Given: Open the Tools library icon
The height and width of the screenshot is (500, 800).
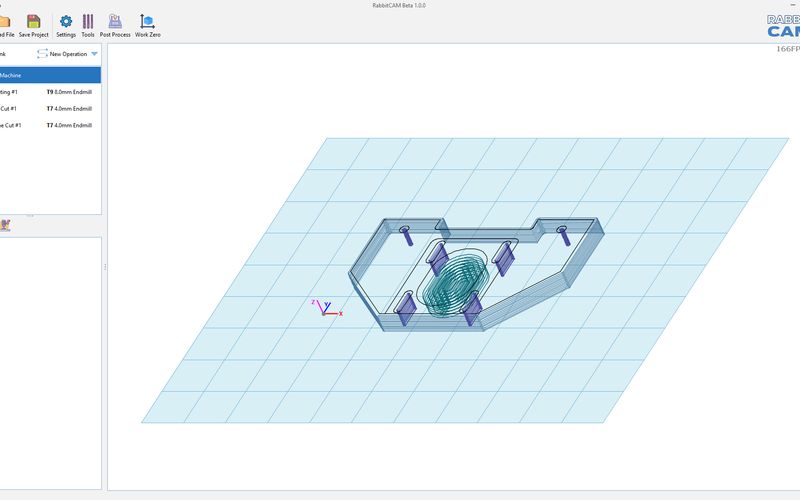Looking at the screenshot, I should (88, 21).
